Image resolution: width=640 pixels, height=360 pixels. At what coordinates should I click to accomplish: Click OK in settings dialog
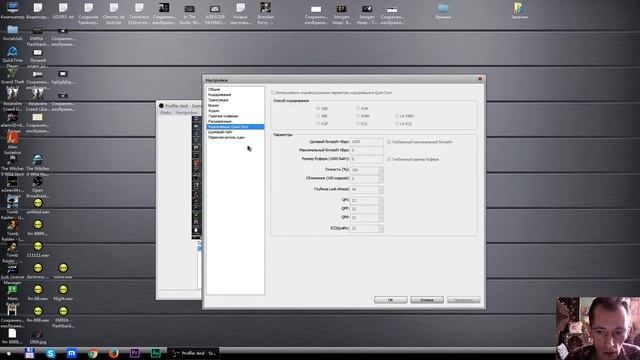pos(391,300)
